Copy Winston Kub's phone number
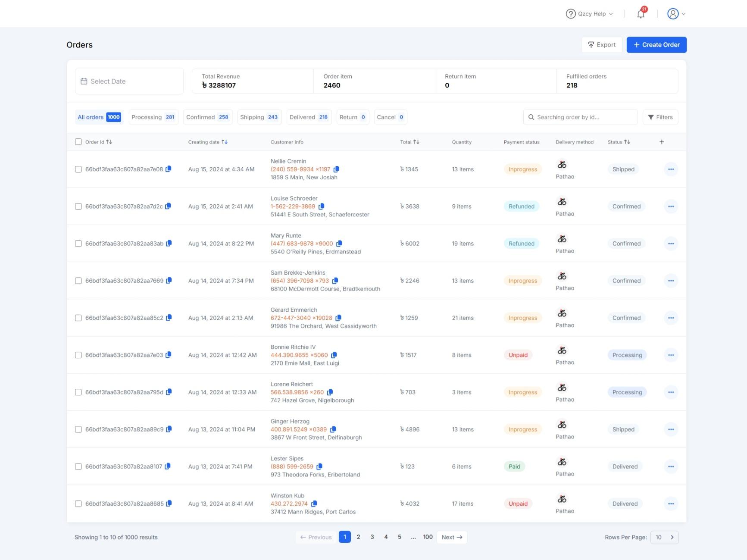 (x=314, y=504)
